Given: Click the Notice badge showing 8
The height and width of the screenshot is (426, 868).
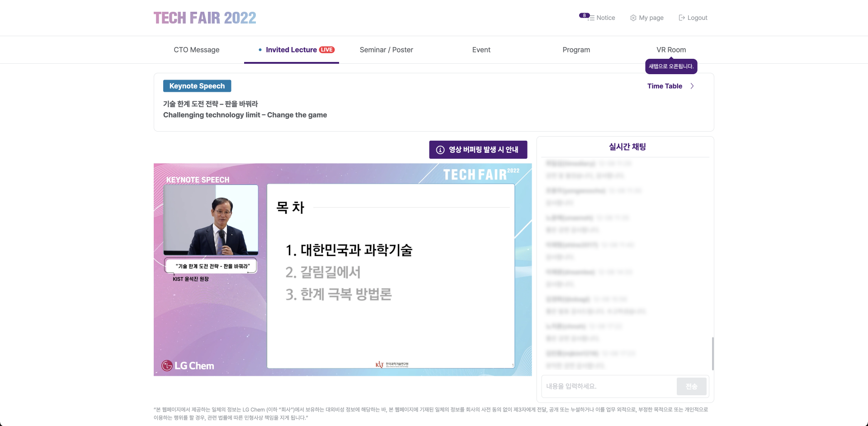Looking at the screenshot, I should [584, 15].
